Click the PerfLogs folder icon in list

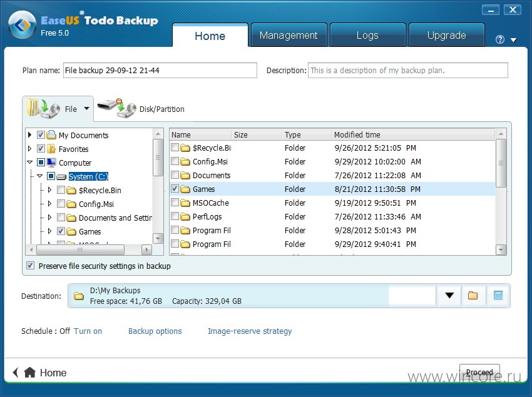point(185,217)
